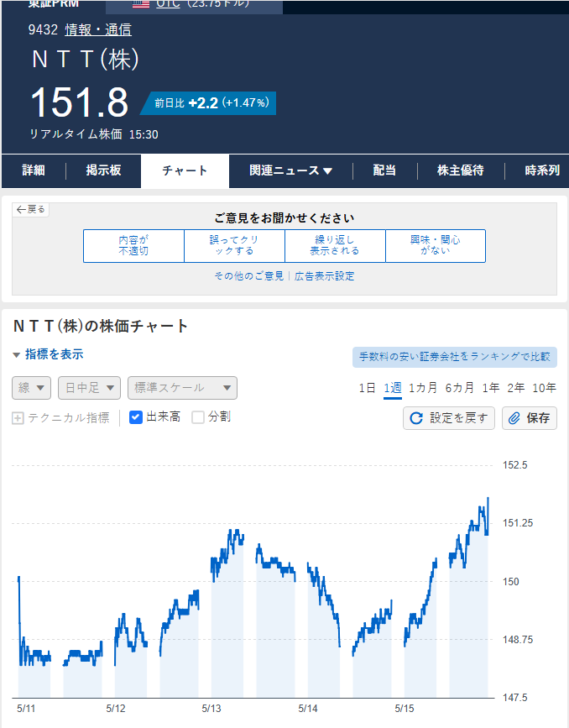Open the 線 chart type dropdown
Screen dimensions: 569x728
pos(32,388)
